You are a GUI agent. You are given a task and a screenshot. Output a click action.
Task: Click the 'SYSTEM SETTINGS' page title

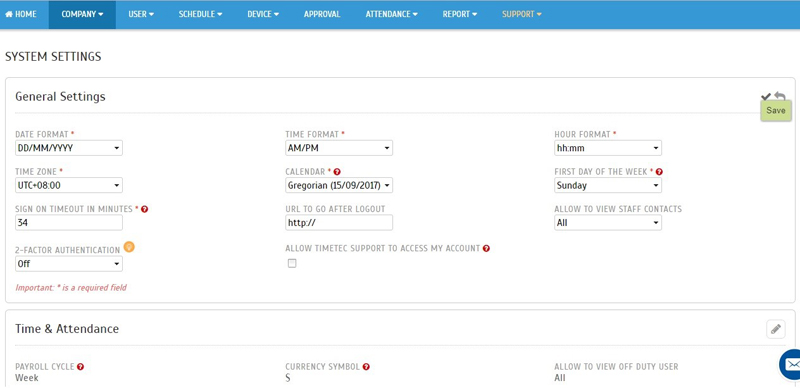click(53, 57)
